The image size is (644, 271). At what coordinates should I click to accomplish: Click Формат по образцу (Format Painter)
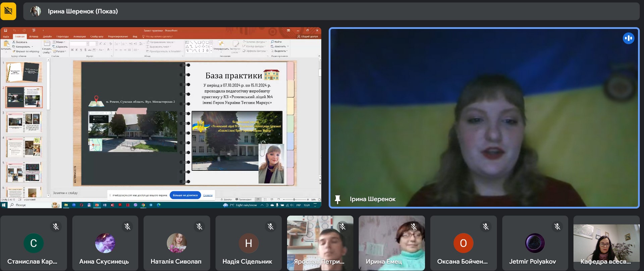[26, 51]
